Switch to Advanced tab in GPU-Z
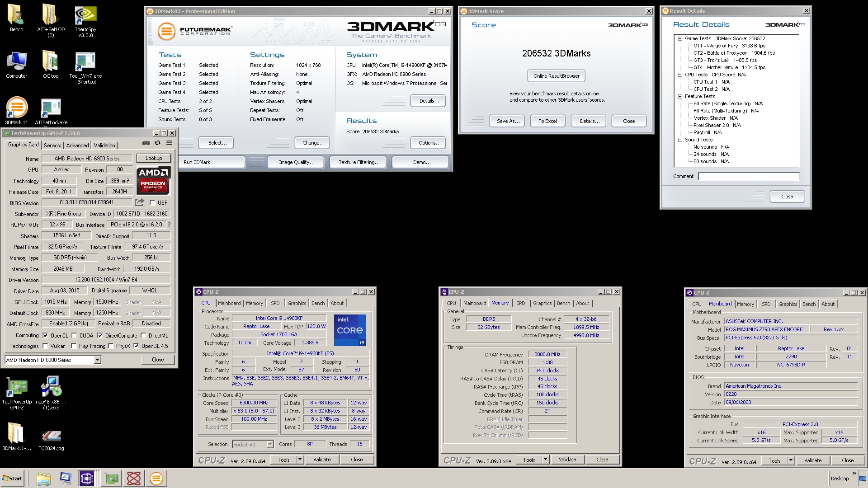 77,145
